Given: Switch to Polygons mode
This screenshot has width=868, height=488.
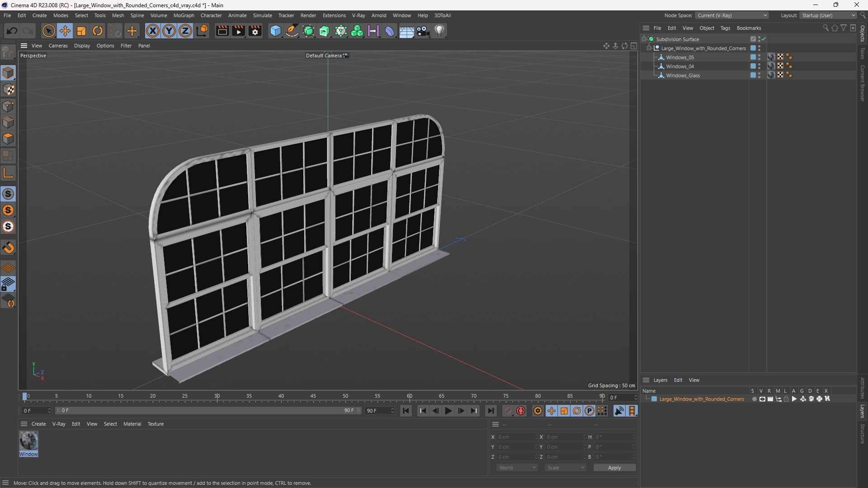Looking at the screenshot, I should click(8, 139).
